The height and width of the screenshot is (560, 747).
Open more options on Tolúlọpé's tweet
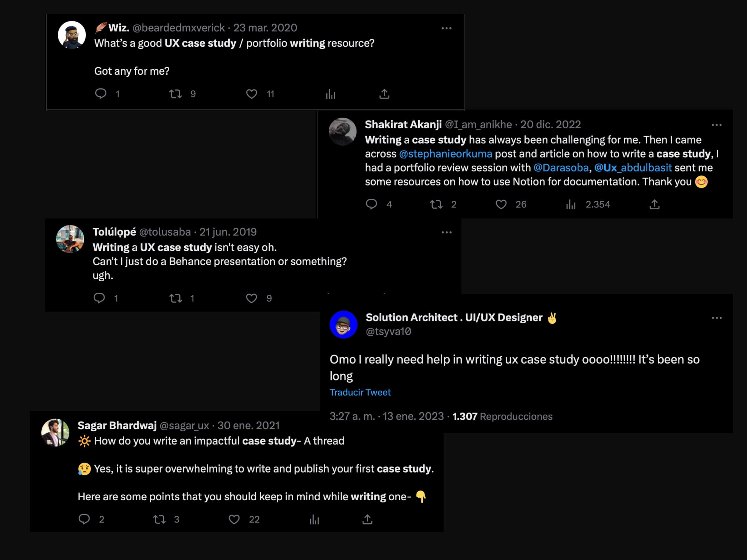point(446,232)
